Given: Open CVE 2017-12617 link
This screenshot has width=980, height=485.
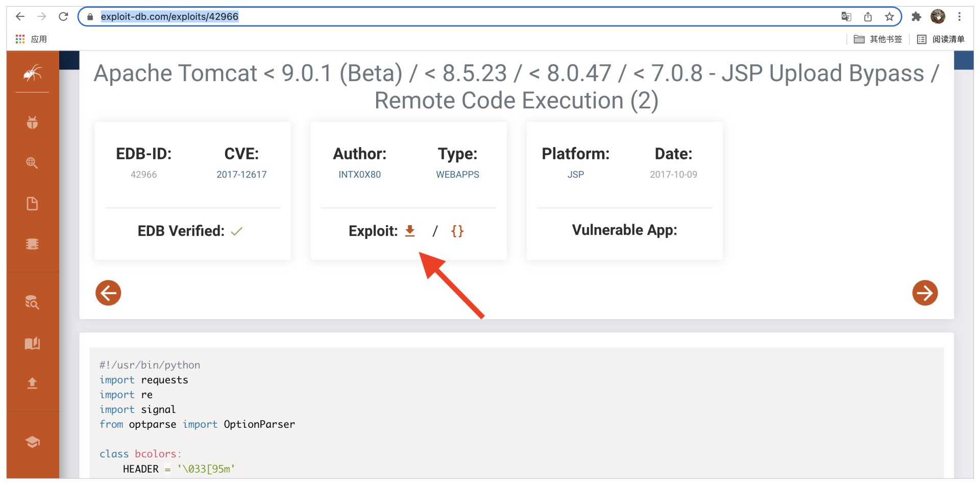Looking at the screenshot, I should coord(241,175).
